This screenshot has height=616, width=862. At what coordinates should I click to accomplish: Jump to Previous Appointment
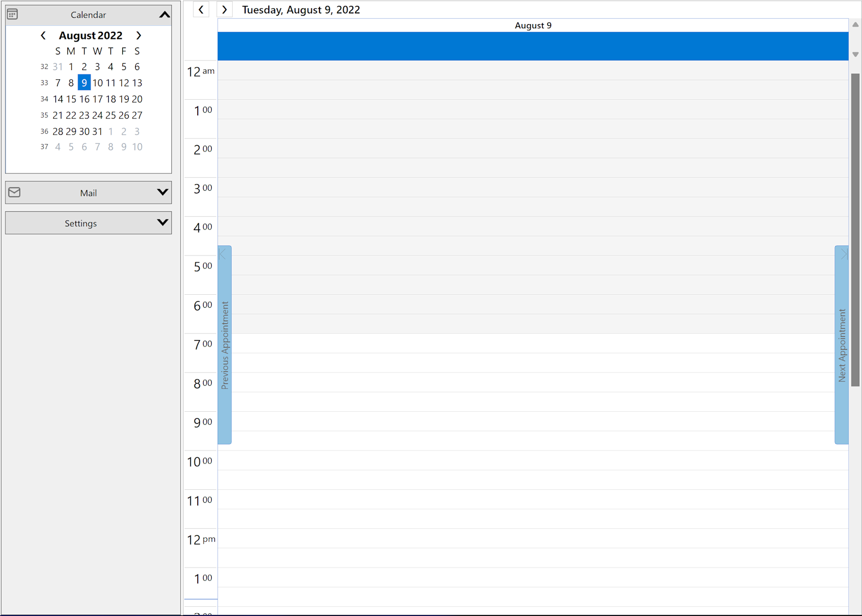tap(225, 345)
